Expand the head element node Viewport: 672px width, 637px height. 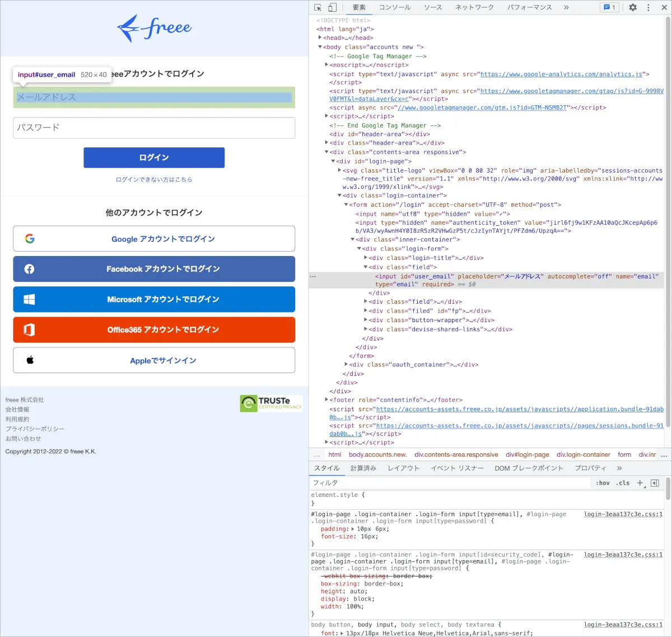(320, 38)
